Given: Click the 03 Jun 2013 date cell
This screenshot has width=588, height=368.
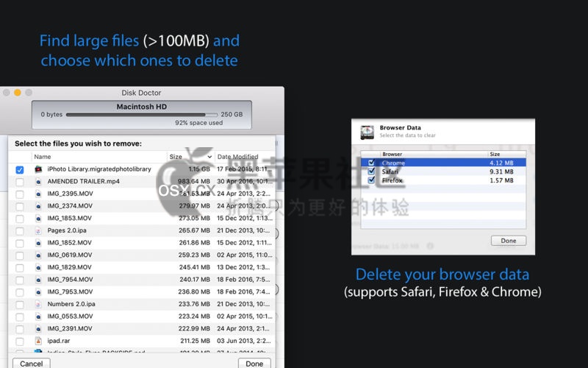Looking at the screenshot, I should [x=244, y=341].
